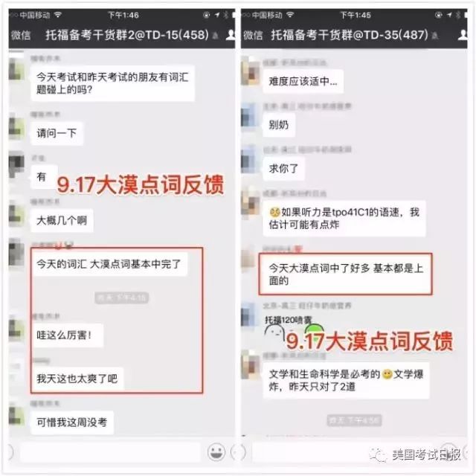This screenshot has height=476, width=476.
Task: Tap avatar beside 难度应该适中 message
Action: tap(250, 73)
